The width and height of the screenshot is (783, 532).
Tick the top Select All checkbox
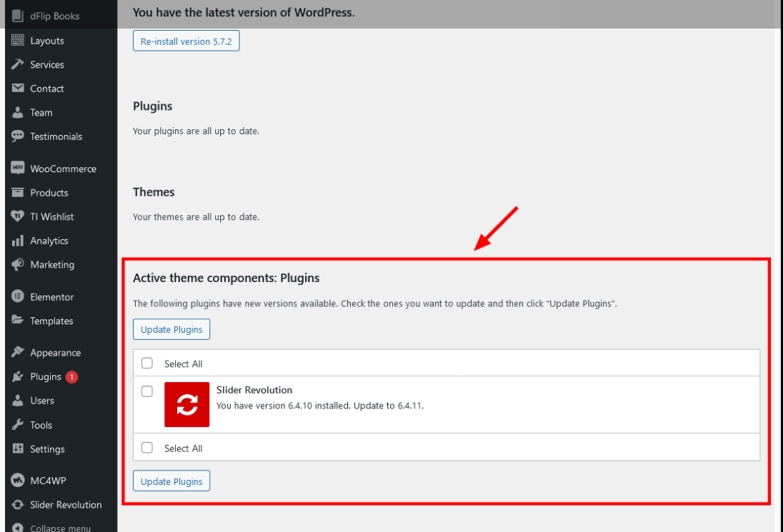pyautogui.click(x=147, y=363)
